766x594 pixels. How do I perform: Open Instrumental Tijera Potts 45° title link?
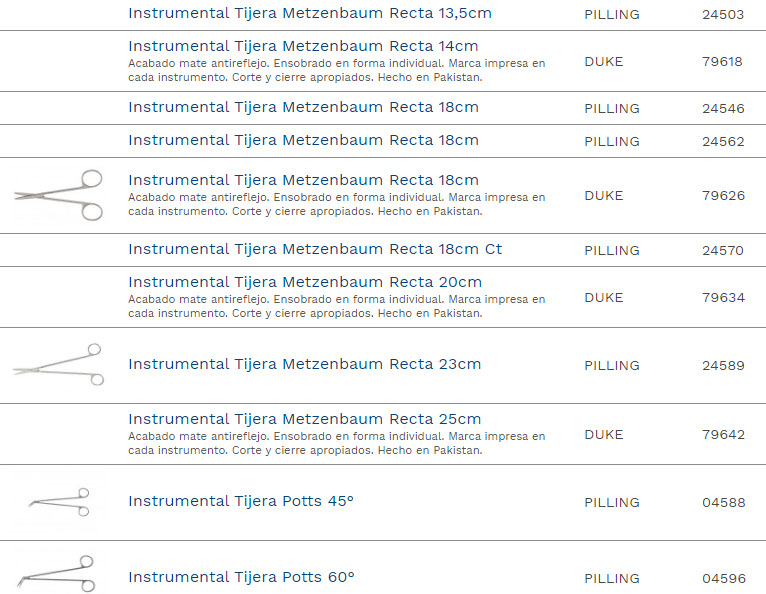click(x=241, y=501)
